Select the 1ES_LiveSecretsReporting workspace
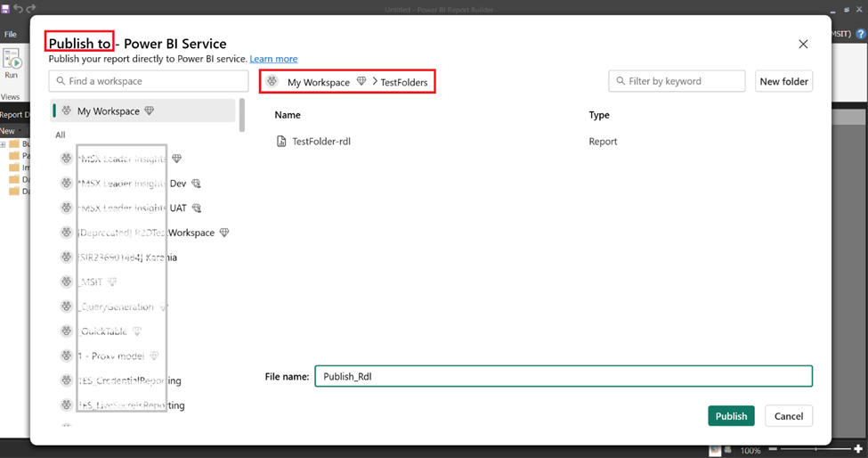The width and height of the screenshot is (868, 458). click(x=131, y=405)
